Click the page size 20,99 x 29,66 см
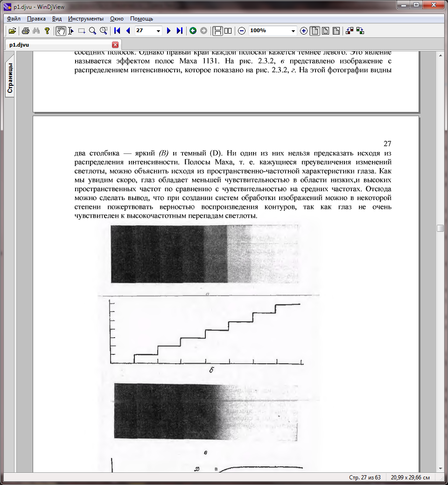 point(410,478)
